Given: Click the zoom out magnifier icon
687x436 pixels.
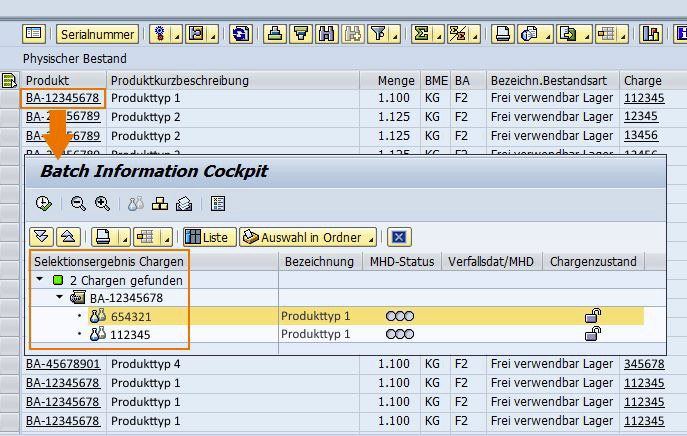Looking at the screenshot, I should click(78, 203).
